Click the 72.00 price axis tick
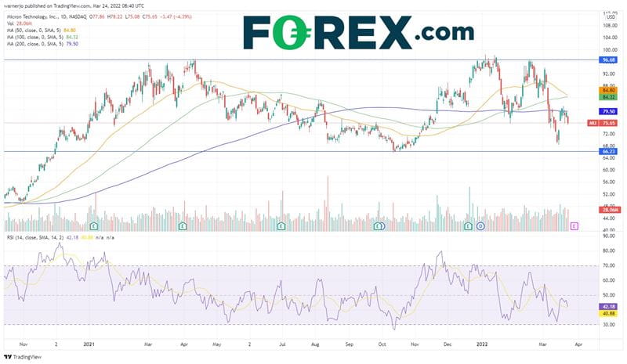This screenshot has height=364, width=627. (x=610, y=134)
